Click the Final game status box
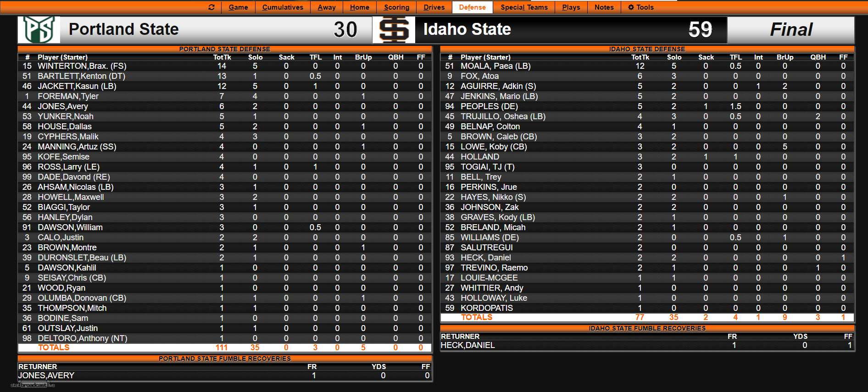The image size is (868, 392). [791, 30]
